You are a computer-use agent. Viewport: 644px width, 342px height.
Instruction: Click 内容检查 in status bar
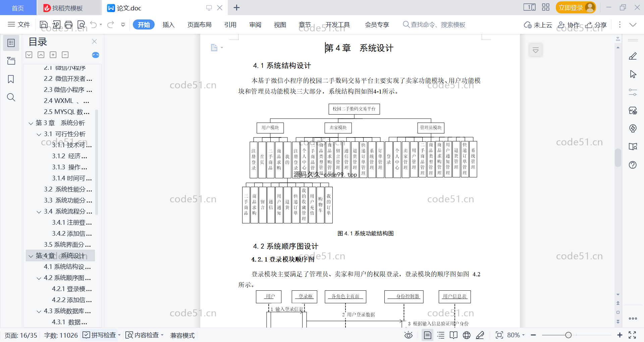click(144, 335)
